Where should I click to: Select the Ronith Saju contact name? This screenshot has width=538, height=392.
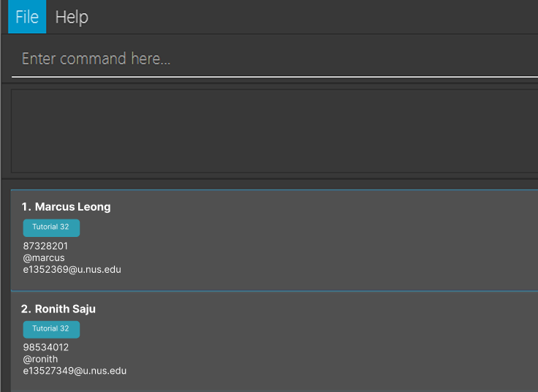click(x=65, y=309)
